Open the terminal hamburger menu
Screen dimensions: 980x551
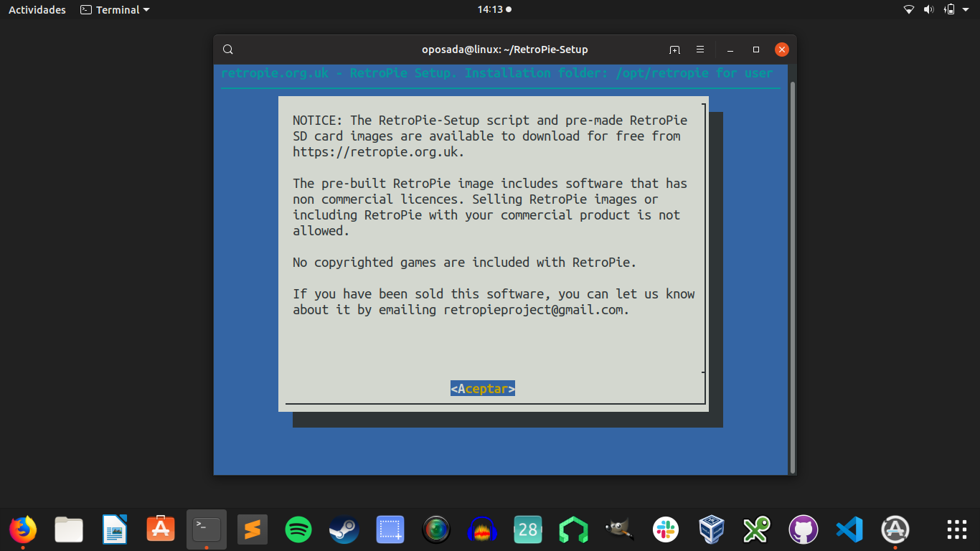699,49
